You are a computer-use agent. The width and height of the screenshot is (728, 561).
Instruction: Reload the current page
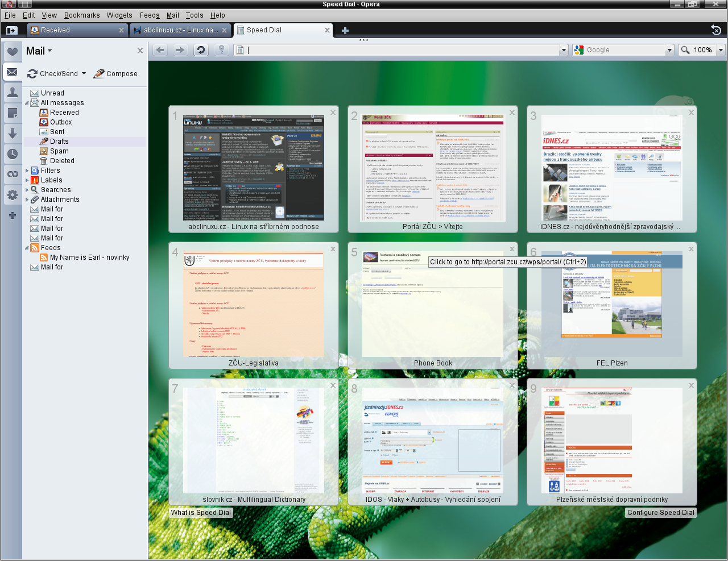tap(201, 50)
